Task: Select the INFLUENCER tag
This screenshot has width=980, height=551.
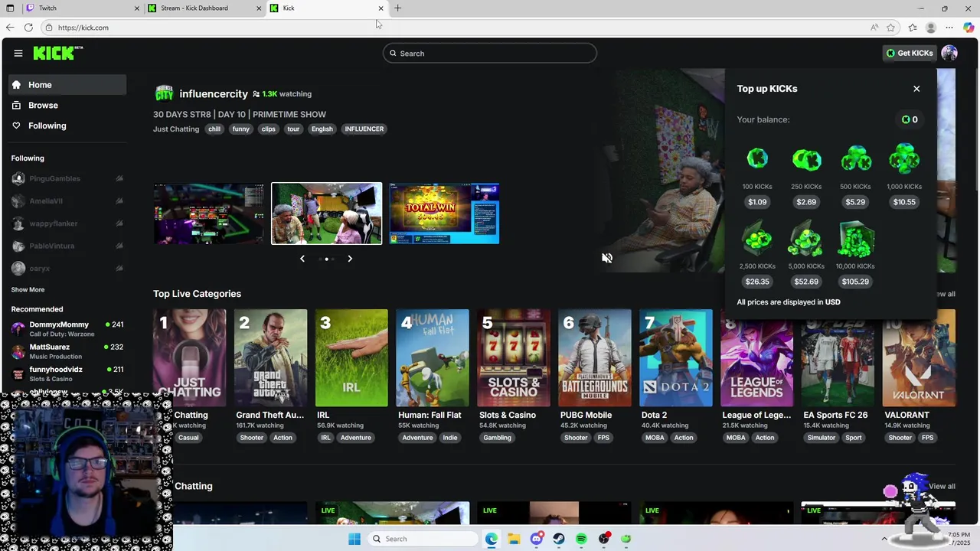Action: (364, 129)
